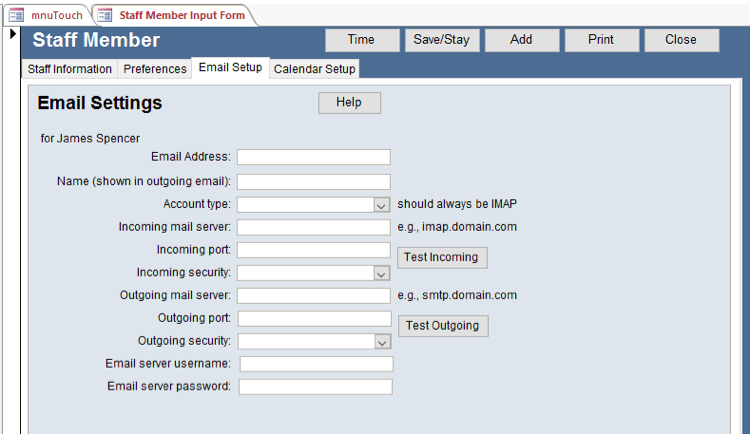Open Help for Email Settings
This screenshot has height=434, width=750.
(x=349, y=103)
